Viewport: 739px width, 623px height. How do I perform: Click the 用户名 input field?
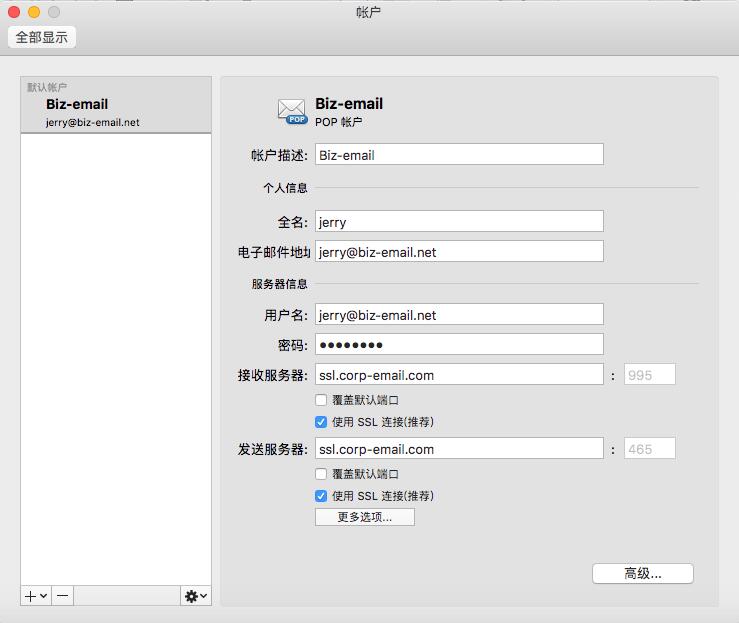[459, 315]
